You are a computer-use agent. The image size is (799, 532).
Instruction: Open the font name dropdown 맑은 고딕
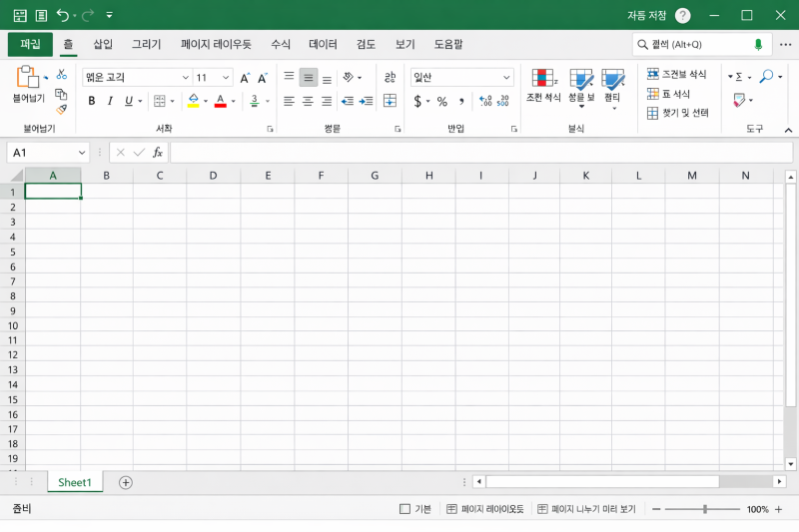click(186, 78)
